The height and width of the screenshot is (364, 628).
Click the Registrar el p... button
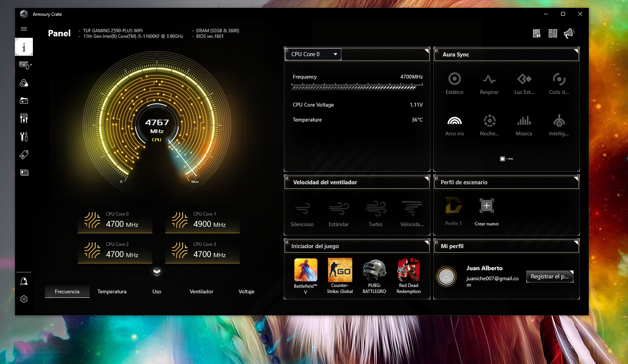point(549,276)
